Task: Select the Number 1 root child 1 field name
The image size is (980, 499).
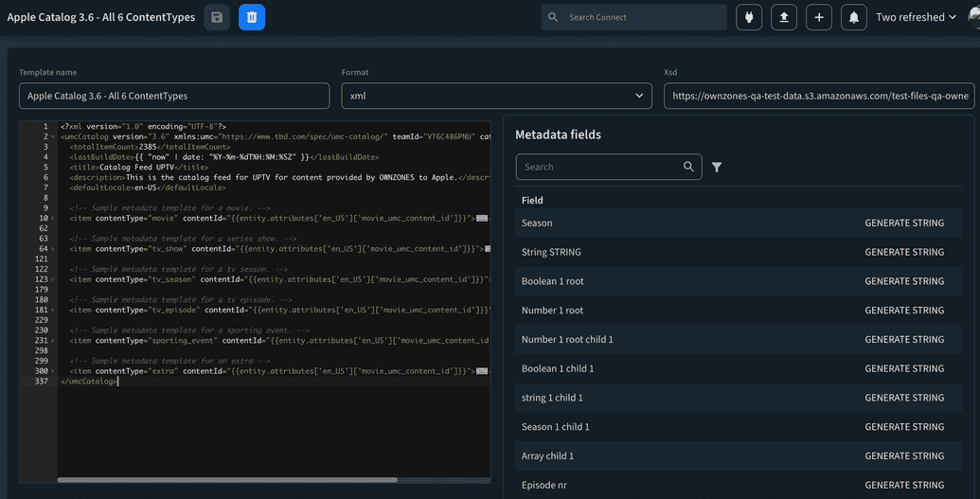Action: [567, 340]
